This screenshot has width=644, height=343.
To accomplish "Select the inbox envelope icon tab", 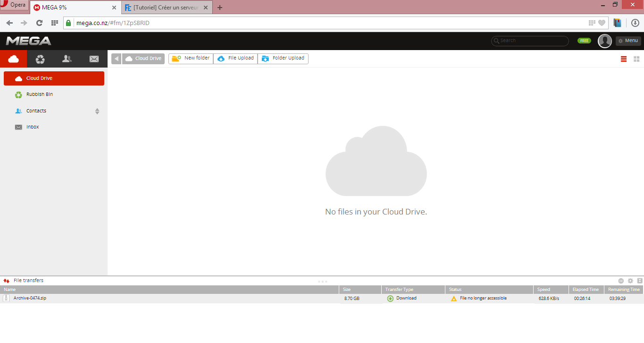I will [94, 59].
